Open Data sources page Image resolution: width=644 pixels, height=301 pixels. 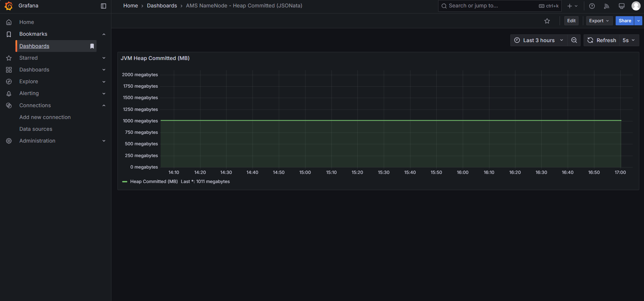click(36, 129)
